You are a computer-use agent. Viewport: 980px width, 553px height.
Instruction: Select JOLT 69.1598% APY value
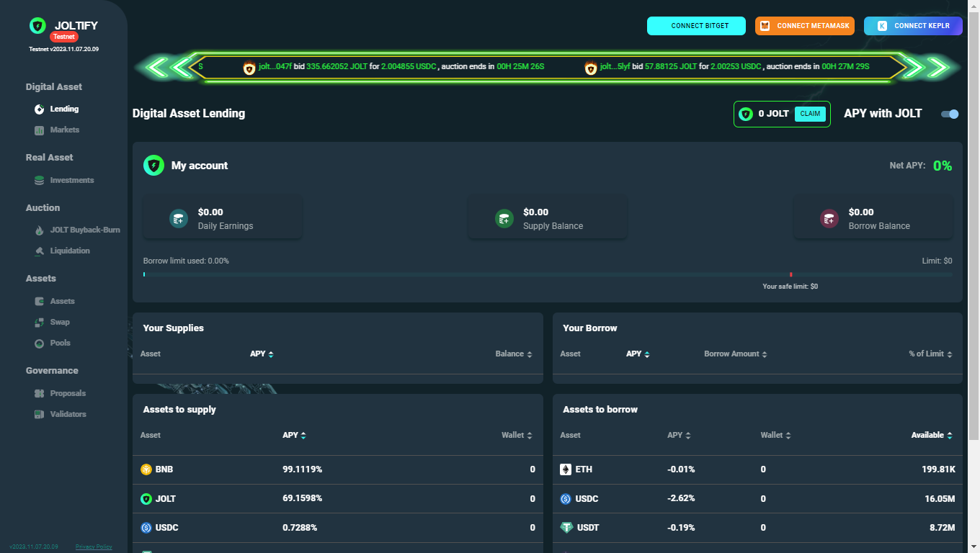302,499
